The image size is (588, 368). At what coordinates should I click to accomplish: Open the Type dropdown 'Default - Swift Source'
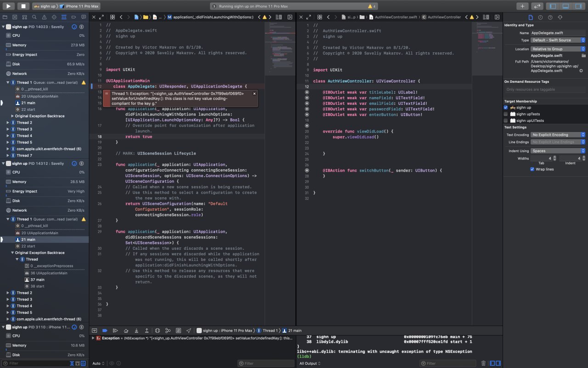tap(558, 40)
